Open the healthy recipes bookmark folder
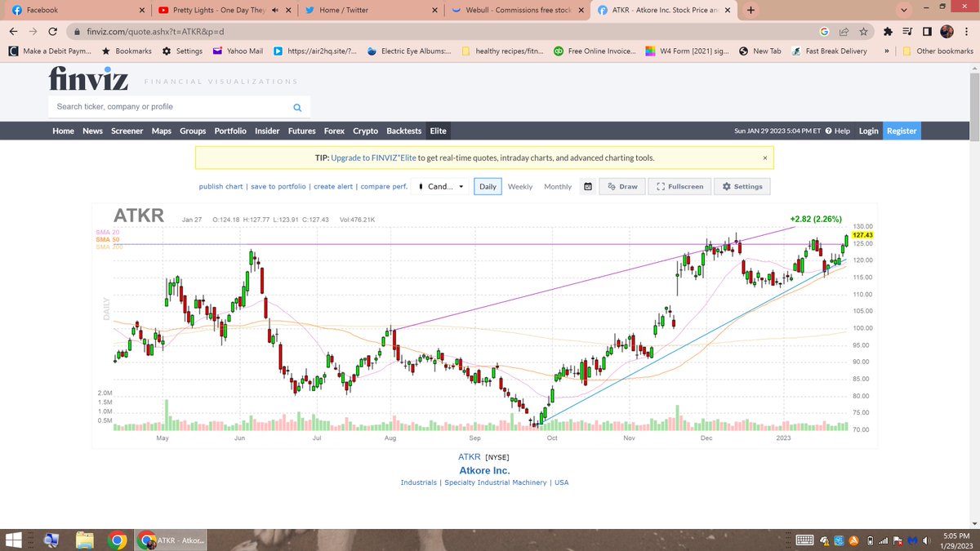 tap(503, 51)
